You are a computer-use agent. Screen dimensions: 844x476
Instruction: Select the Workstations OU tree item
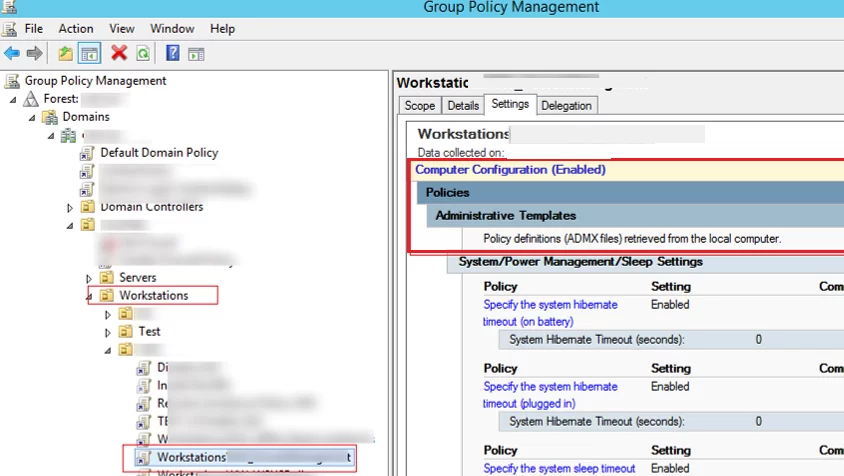coord(154,296)
